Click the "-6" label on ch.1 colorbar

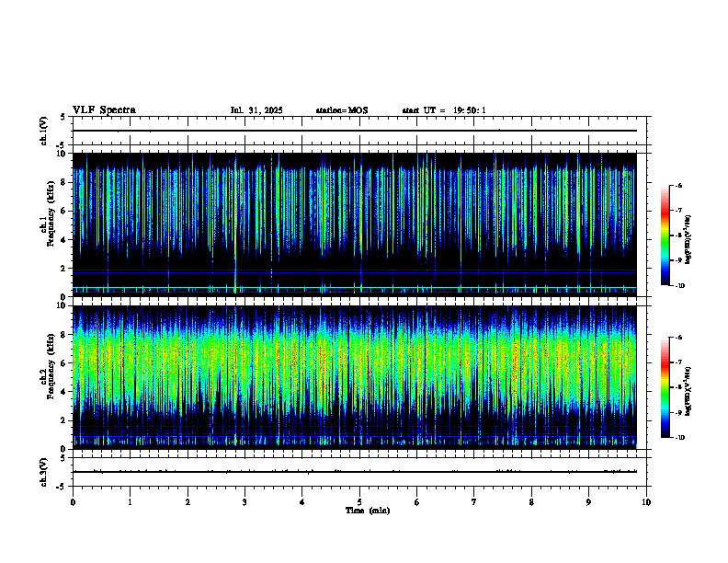point(678,185)
